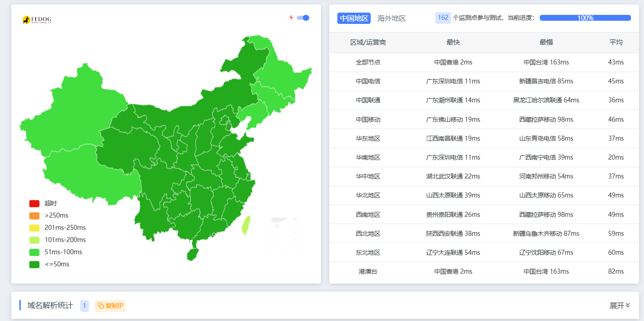The height and width of the screenshot is (321, 644).
Task: Toggle the blue map switch
Action: (x=303, y=18)
